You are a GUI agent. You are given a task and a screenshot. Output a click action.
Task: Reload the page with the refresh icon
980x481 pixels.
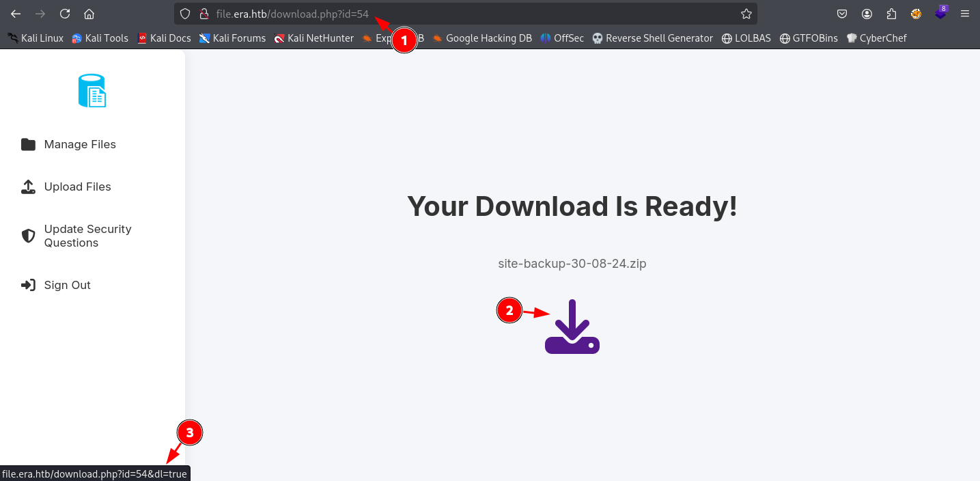click(x=65, y=14)
